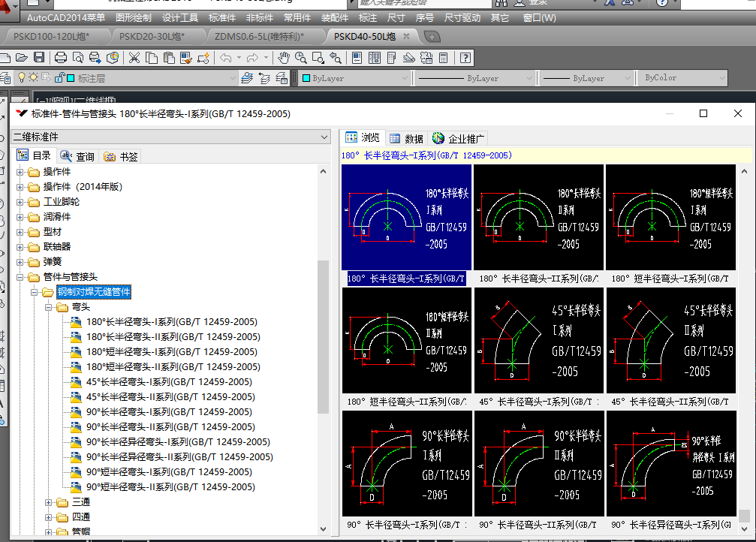Toggle the layer lock padlock icon

tap(59, 77)
